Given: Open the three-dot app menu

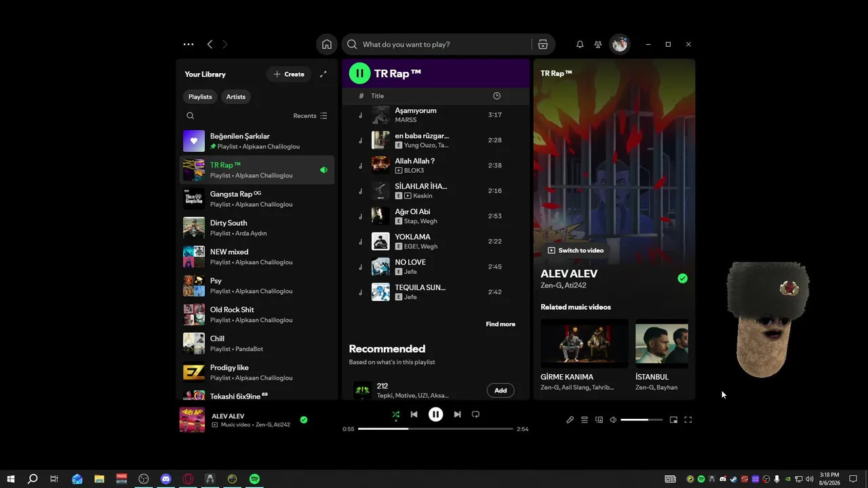Looking at the screenshot, I should [189, 45].
